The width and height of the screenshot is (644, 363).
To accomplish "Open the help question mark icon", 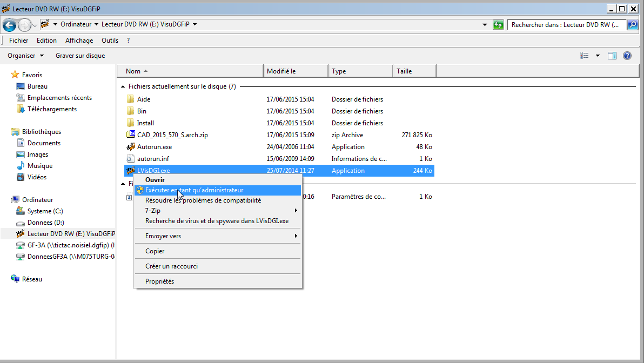I will pos(627,56).
